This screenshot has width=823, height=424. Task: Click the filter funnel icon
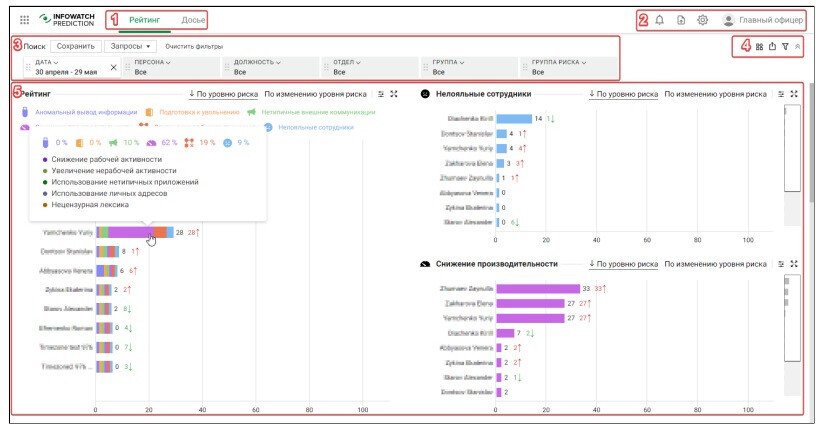[785, 46]
